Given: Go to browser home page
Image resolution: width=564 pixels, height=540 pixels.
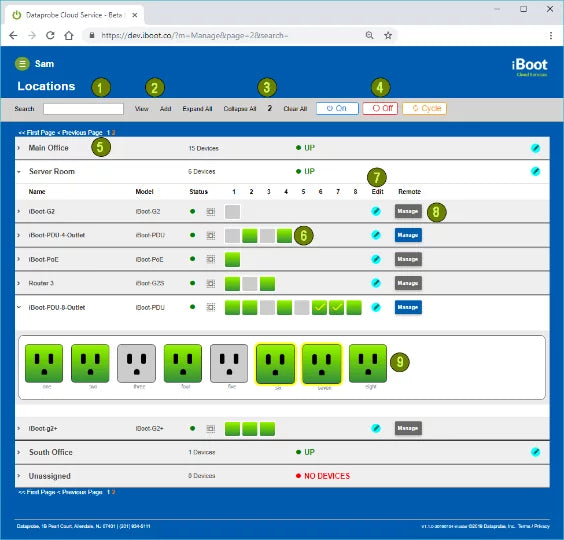Looking at the screenshot, I should tap(69, 35).
